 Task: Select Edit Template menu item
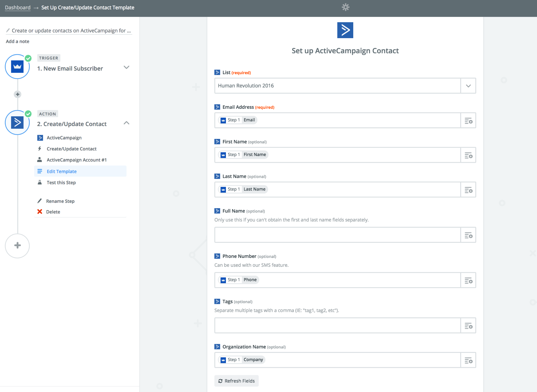(80, 171)
